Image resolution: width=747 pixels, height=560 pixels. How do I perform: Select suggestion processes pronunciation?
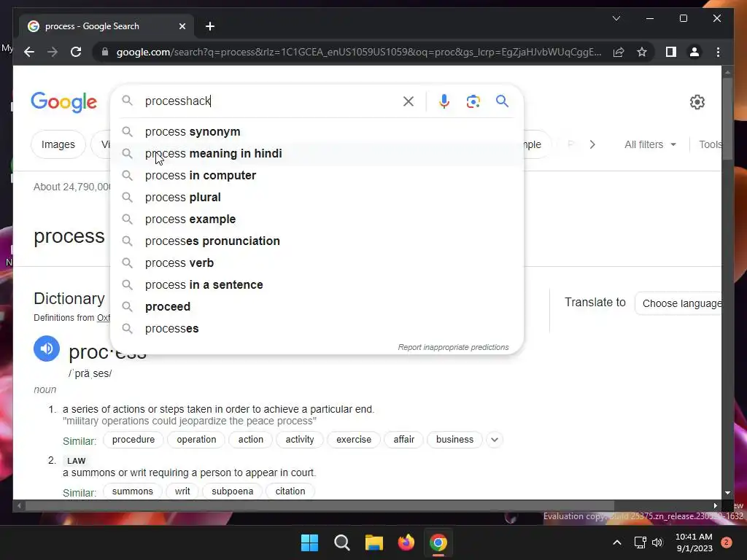[x=317, y=241]
